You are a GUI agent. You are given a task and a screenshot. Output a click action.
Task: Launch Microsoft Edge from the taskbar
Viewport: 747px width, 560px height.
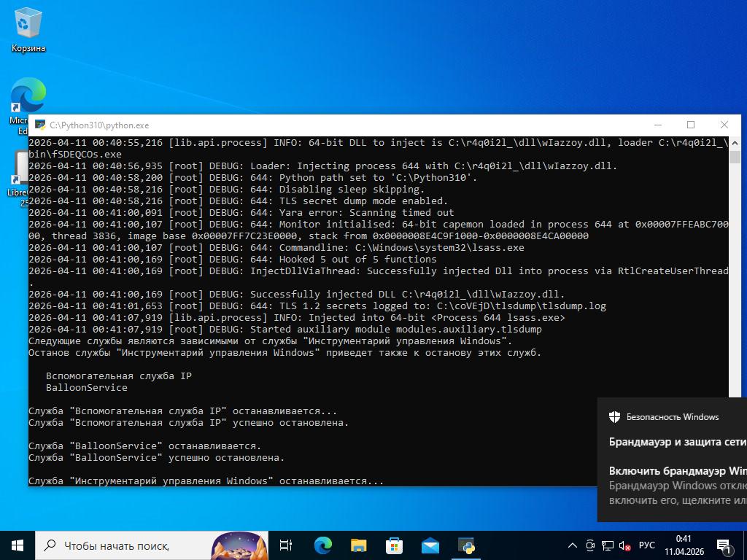click(x=322, y=545)
